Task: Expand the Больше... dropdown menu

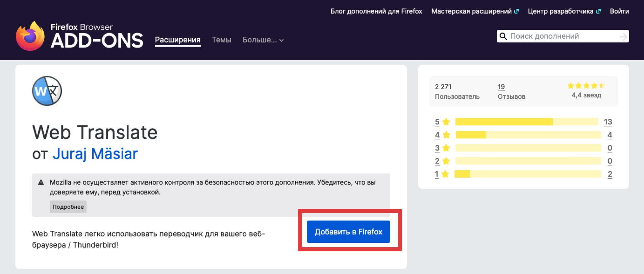Action: click(263, 40)
